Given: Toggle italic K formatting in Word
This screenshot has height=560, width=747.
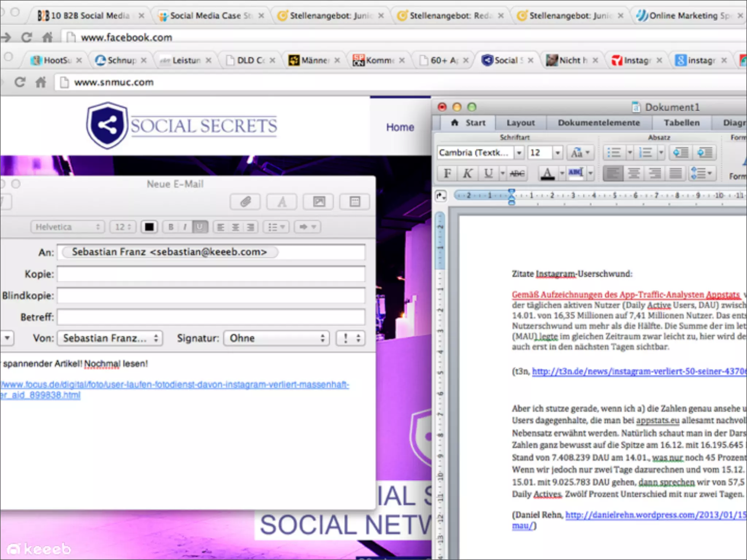Looking at the screenshot, I should pos(468,173).
